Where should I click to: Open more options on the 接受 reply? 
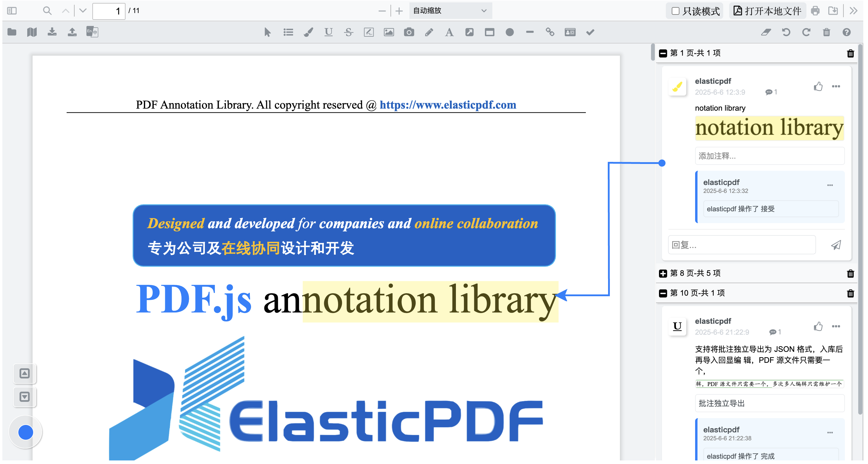click(x=830, y=185)
